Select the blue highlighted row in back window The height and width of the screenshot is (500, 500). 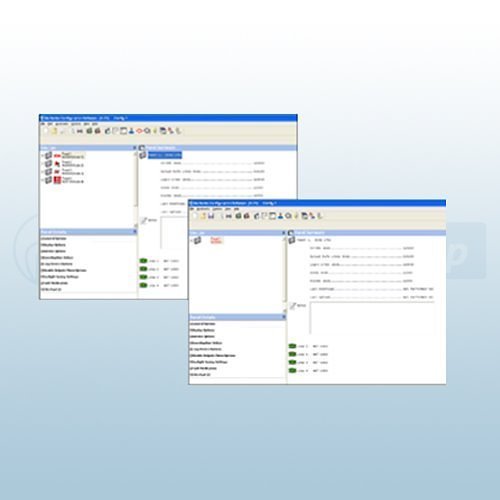(x=165, y=155)
